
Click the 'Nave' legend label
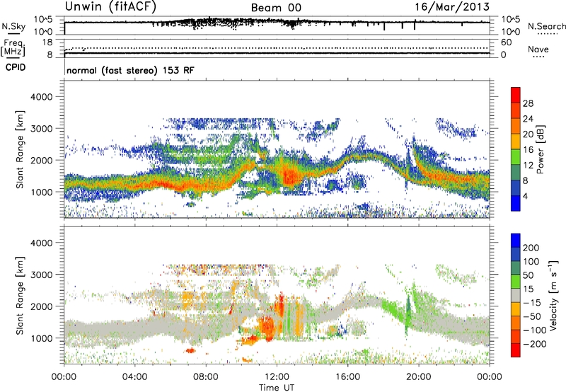[x=538, y=49]
